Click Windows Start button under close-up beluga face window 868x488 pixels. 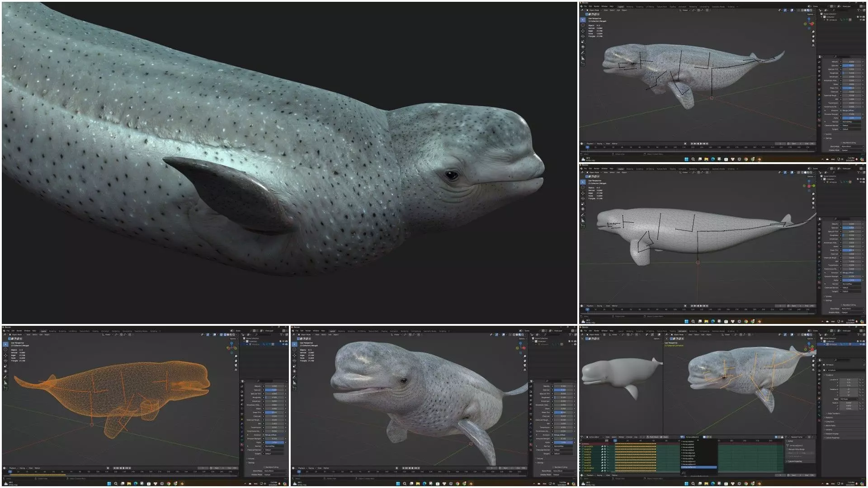tap(398, 483)
